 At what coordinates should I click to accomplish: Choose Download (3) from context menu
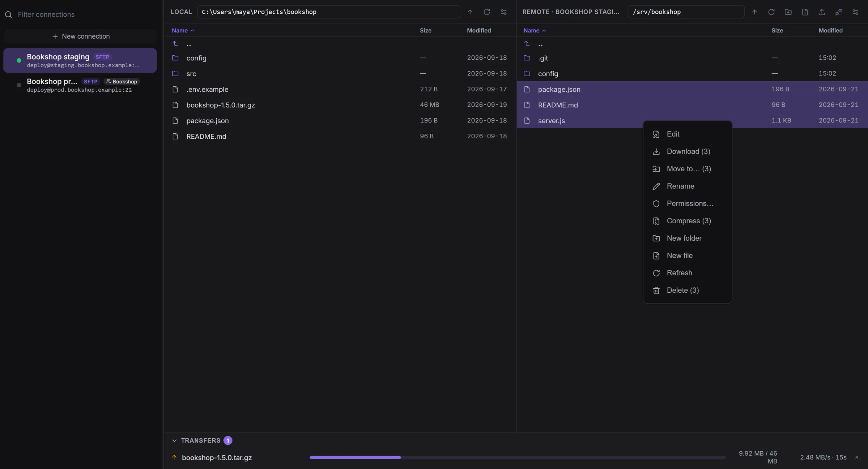coord(688,151)
